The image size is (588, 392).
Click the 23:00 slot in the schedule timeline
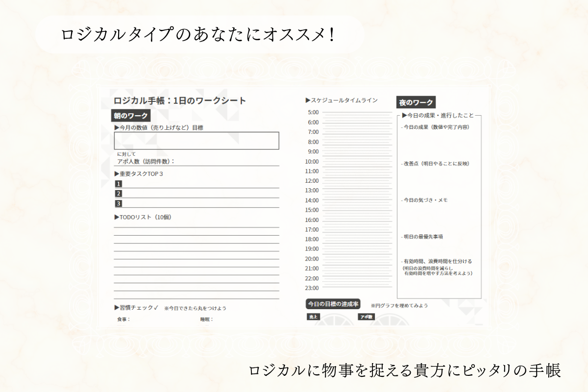[357, 288]
